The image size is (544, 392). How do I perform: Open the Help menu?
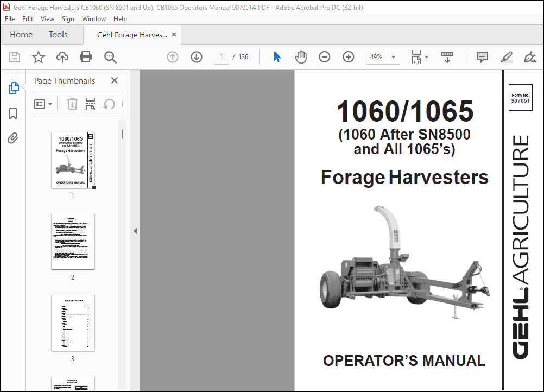click(x=120, y=19)
